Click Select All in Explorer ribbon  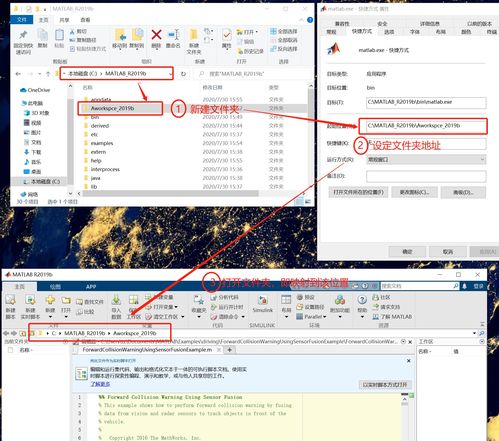(284, 31)
